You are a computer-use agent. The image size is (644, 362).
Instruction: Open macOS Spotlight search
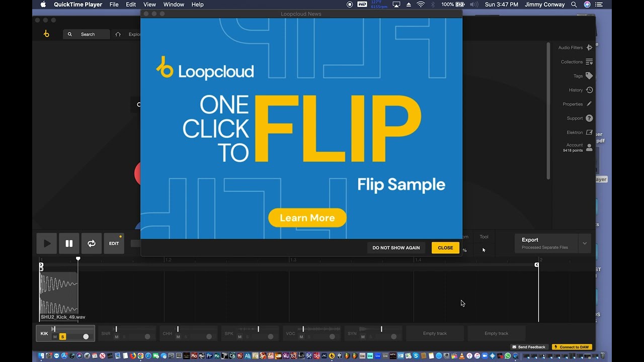[x=574, y=5]
